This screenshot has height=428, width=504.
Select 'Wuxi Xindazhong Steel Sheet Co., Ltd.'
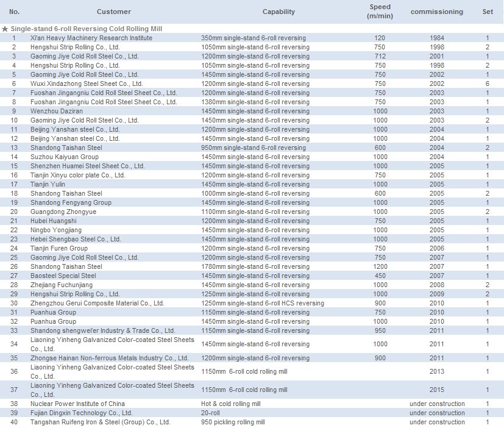coord(87,84)
